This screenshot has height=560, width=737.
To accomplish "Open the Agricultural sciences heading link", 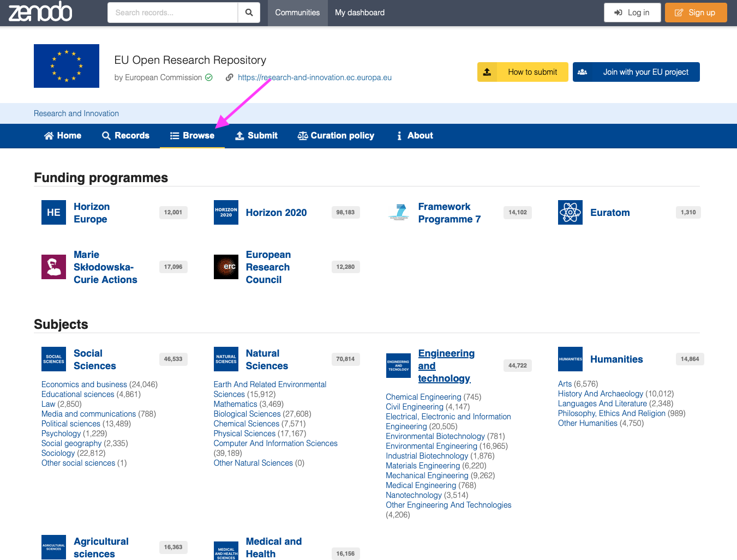I will (x=101, y=547).
